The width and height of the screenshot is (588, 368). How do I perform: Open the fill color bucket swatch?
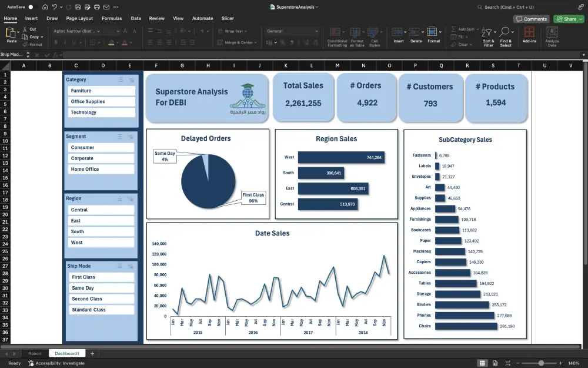click(x=111, y=42)
